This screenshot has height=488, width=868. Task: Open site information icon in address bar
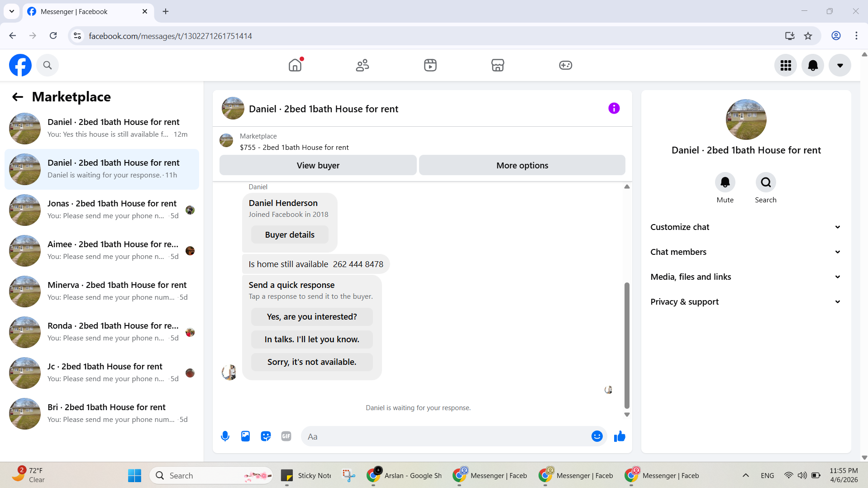(77, 36)
